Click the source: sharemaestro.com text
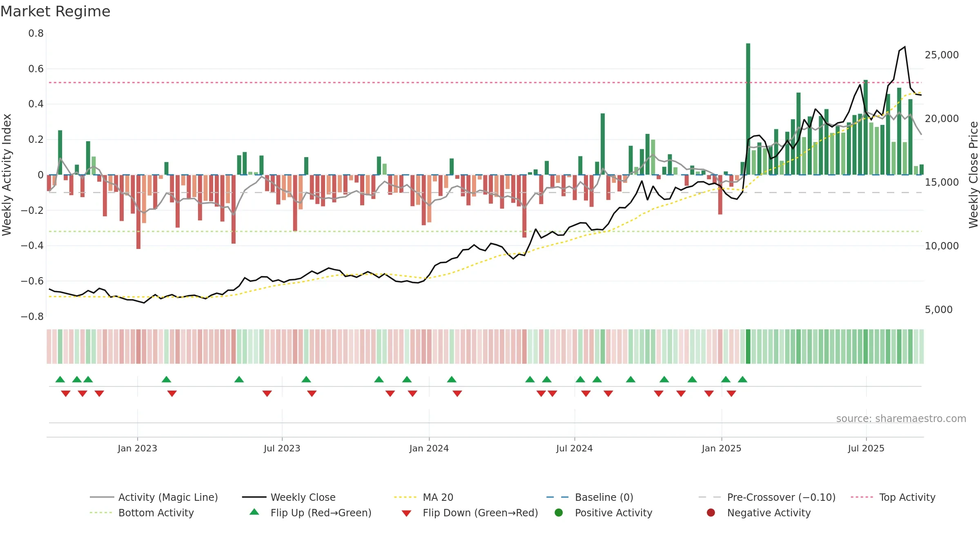The image size is (980, 551). (901, 418)
